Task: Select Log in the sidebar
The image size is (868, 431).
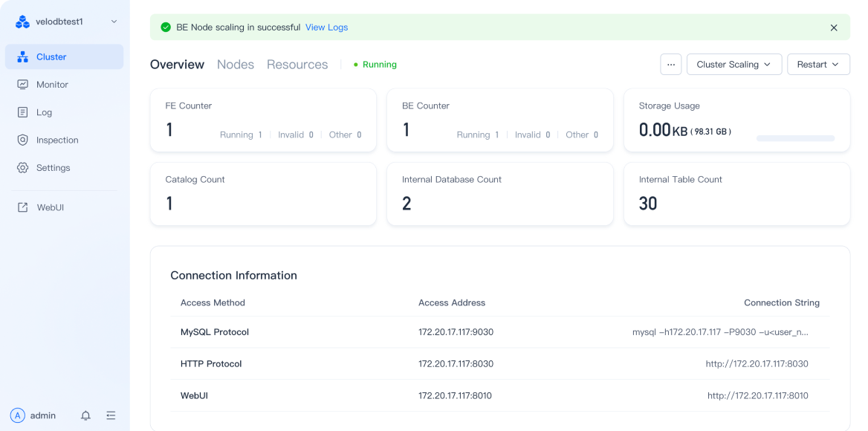Action: (64, 112)
